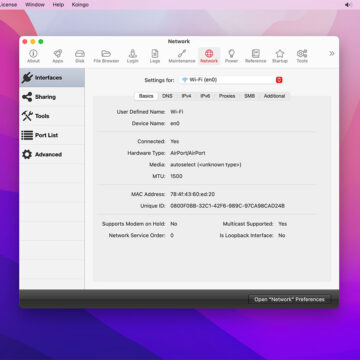Click the Media value autoselect
Image resolution: width=360 pixels, height=360 pixels.
(x=206, y=165)
